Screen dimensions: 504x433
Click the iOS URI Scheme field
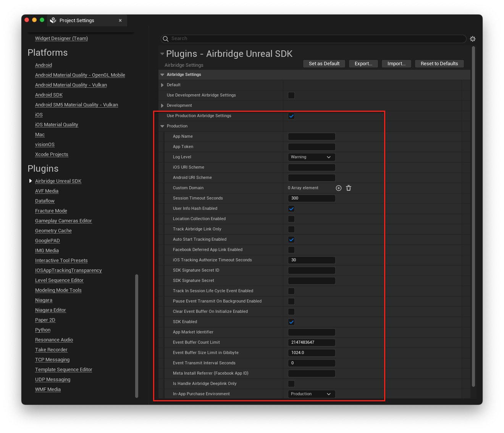[x=312, y=167]
